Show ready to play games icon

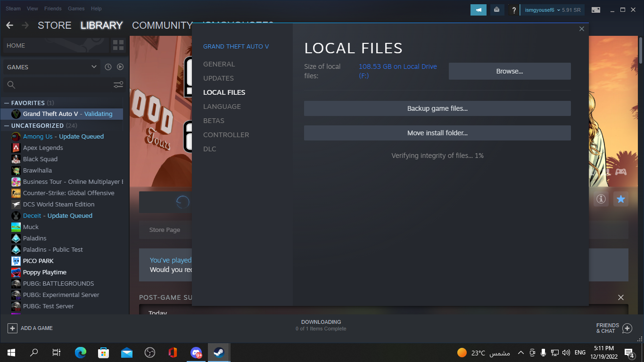click(x=120, y=67)
